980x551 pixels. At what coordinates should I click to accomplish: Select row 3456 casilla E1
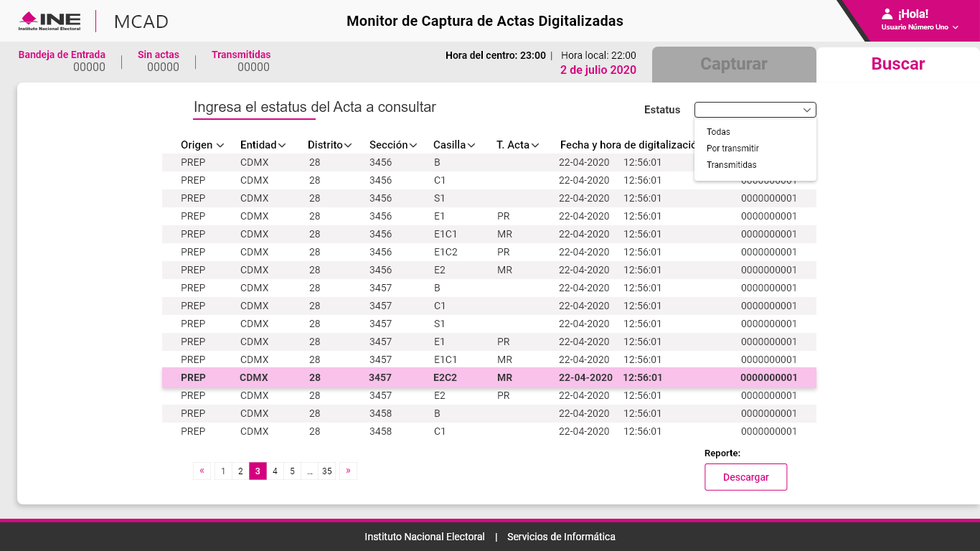click(x=489, y=217)
